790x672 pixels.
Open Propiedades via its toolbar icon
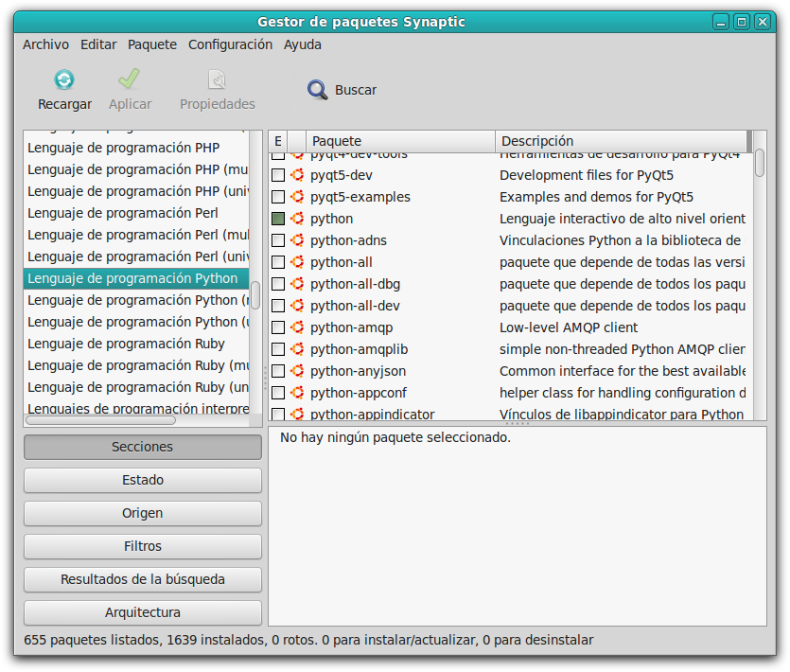217,80
